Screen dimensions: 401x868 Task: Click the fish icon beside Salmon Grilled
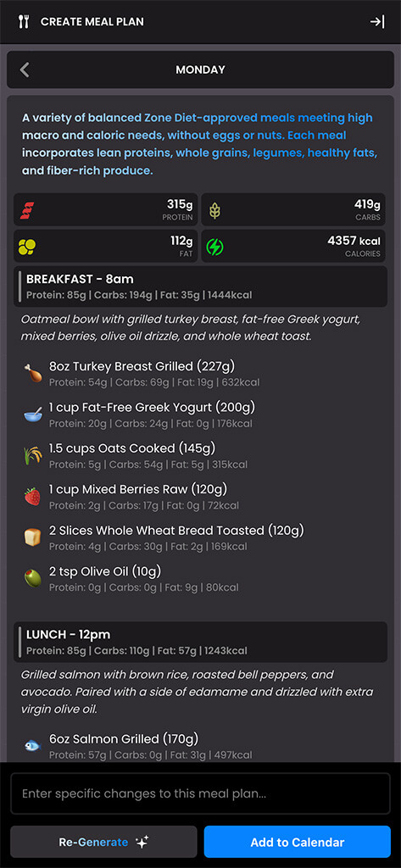33,746
